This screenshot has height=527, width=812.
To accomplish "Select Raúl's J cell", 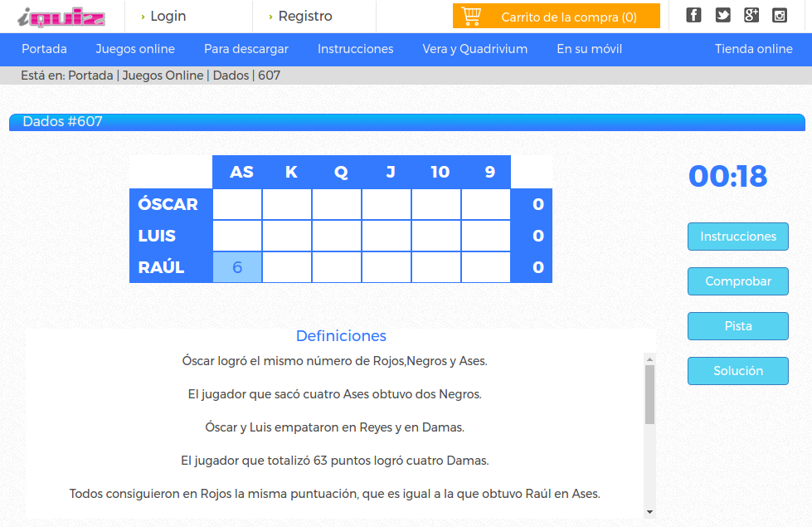I will tap(387, 267).
